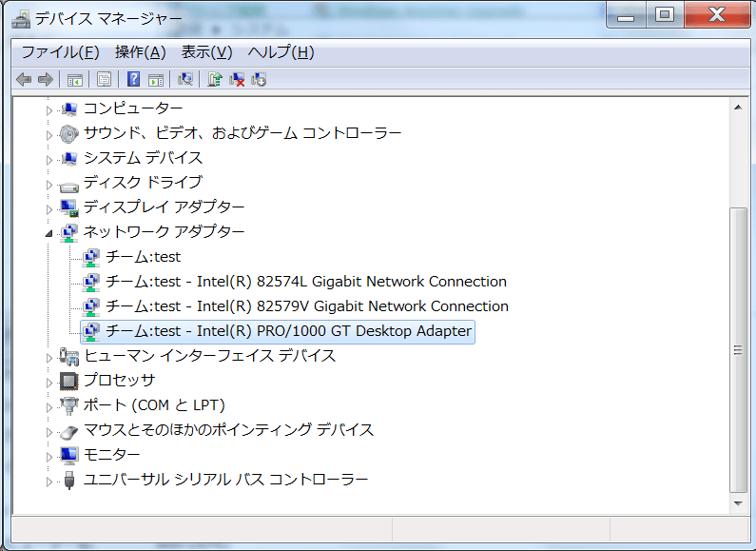Click the モニター category icon
The height and width of the screenshot is (551, 756).
point(69,456)
